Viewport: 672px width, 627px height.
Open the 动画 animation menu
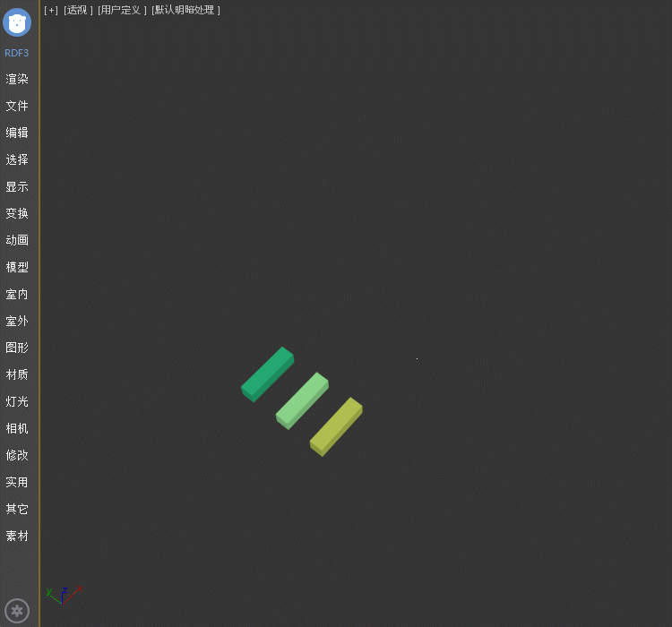17,240
